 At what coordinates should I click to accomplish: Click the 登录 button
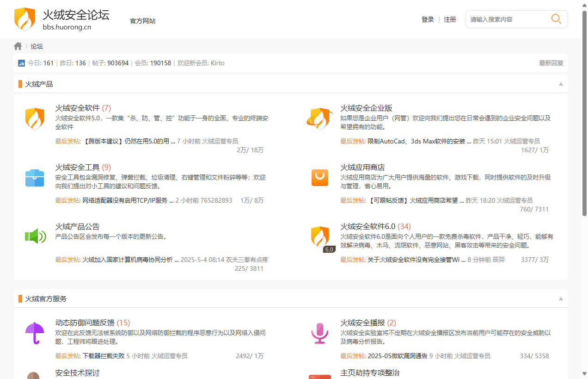(x=427, y=19)
